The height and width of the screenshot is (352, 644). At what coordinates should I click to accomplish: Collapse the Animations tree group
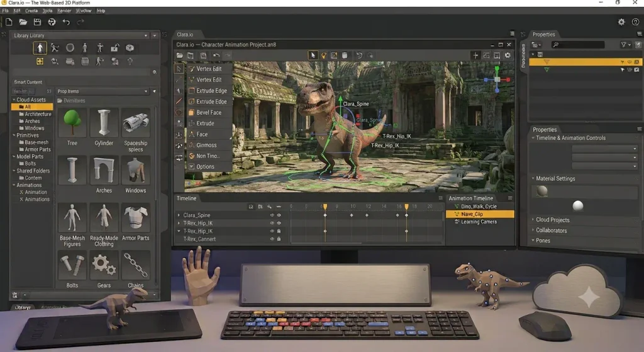(14, 185)
